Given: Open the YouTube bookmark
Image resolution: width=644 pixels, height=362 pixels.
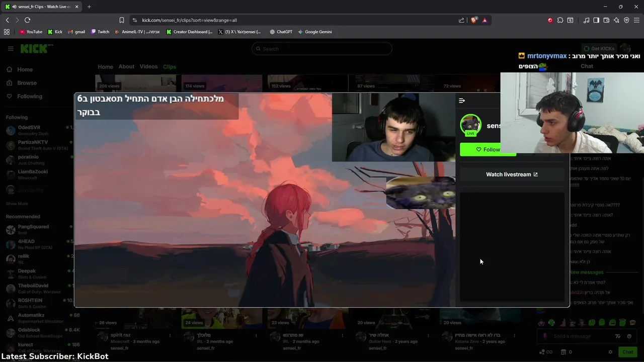Looking at the screenshot, I should 31,32.
